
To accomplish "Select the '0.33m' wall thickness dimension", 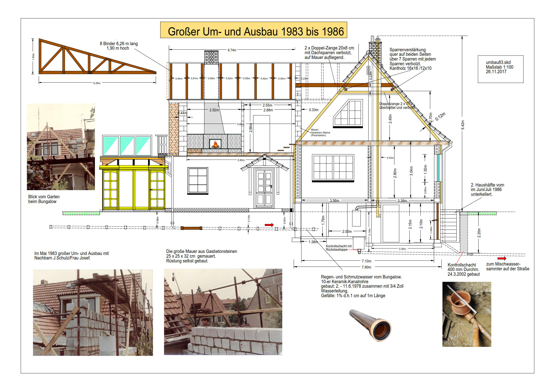I will (x=313, y=110).
